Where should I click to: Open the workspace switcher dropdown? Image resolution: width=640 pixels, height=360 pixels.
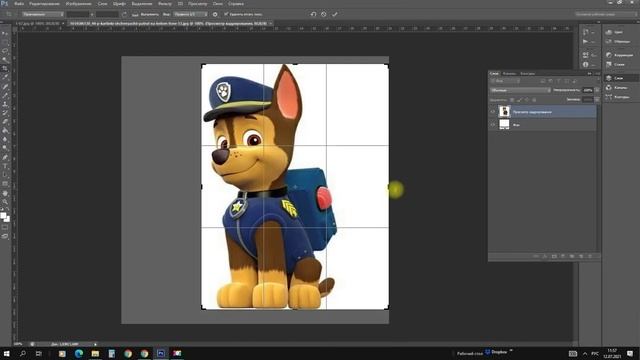pos(606,14)
